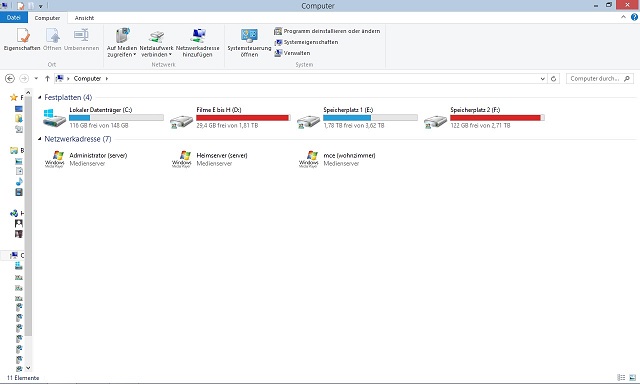The width and height of the screenshot is (640, 386).
Task: Refresh the Computer view
Action: [553, 79]
